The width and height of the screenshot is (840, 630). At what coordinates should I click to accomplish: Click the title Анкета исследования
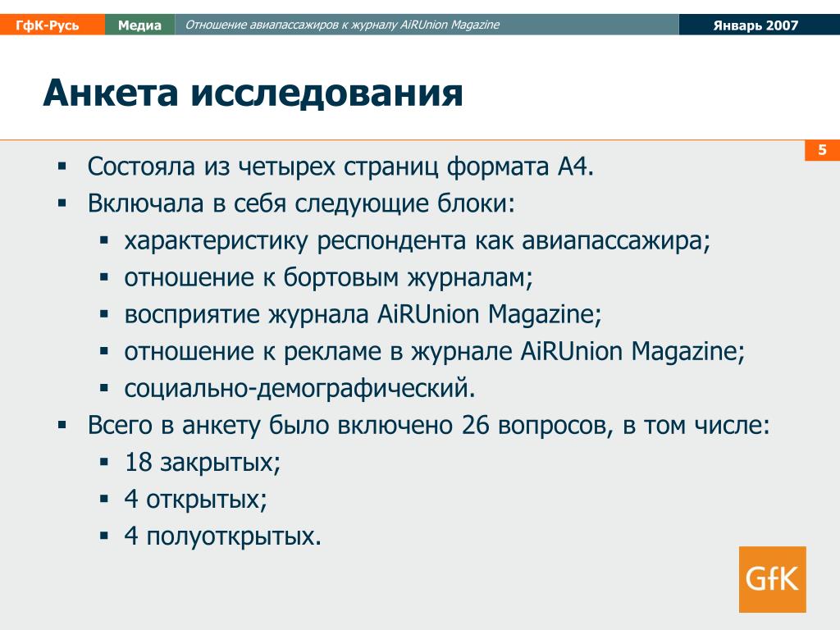[x=253, y=93]
